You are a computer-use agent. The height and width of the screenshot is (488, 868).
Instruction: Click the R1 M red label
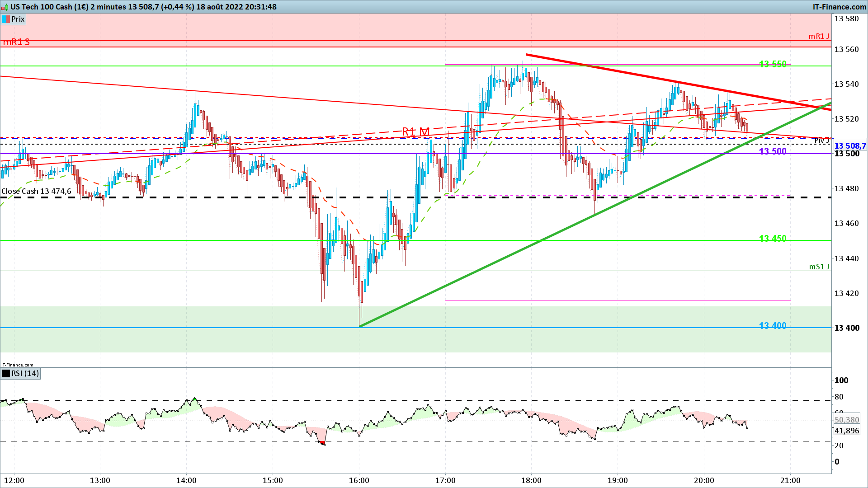415,131
